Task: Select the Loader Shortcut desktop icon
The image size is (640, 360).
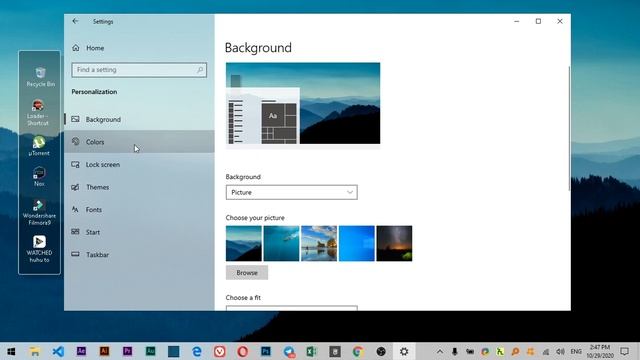Action: tap(38, 113)
